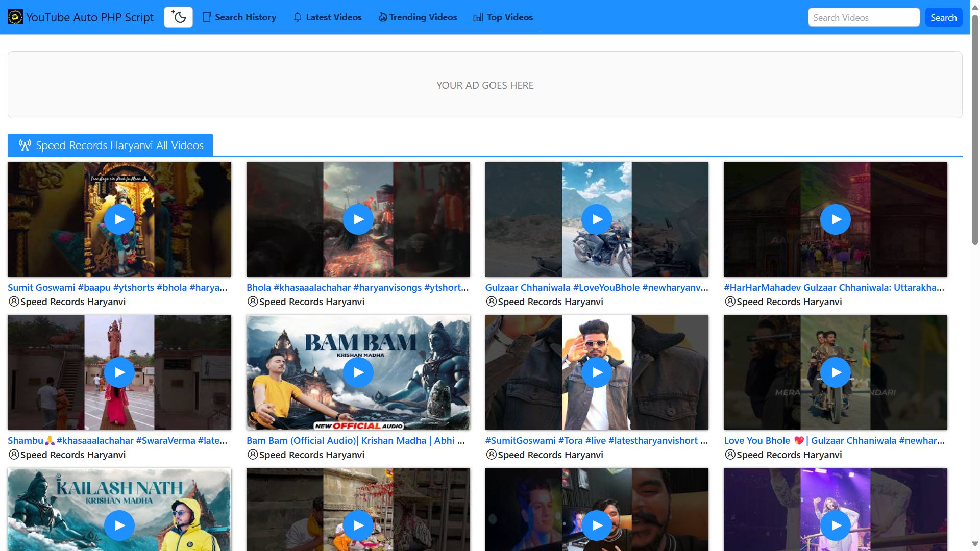Play the Sumit Goswami #baapu video
Image resolution: width=980 pixels, height=551 pixels.
pyautogui.click(x=119, y=219)
